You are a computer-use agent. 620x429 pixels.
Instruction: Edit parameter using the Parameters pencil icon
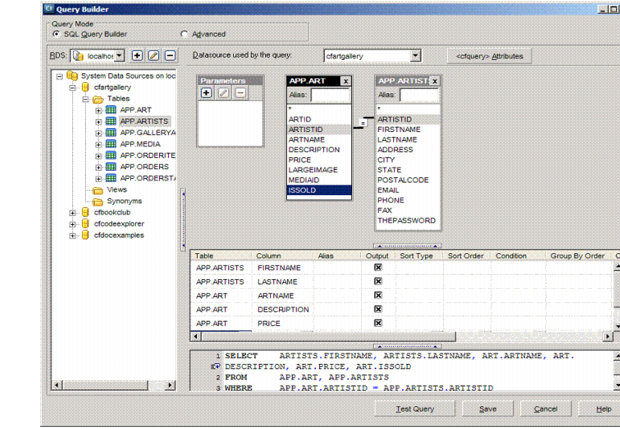point(223,93)
